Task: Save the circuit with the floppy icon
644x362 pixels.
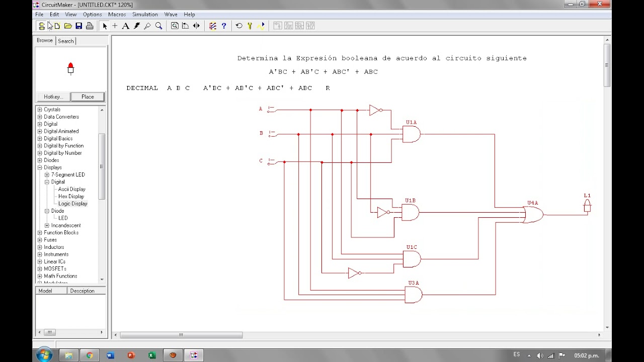Action: [x=79, y=26]
